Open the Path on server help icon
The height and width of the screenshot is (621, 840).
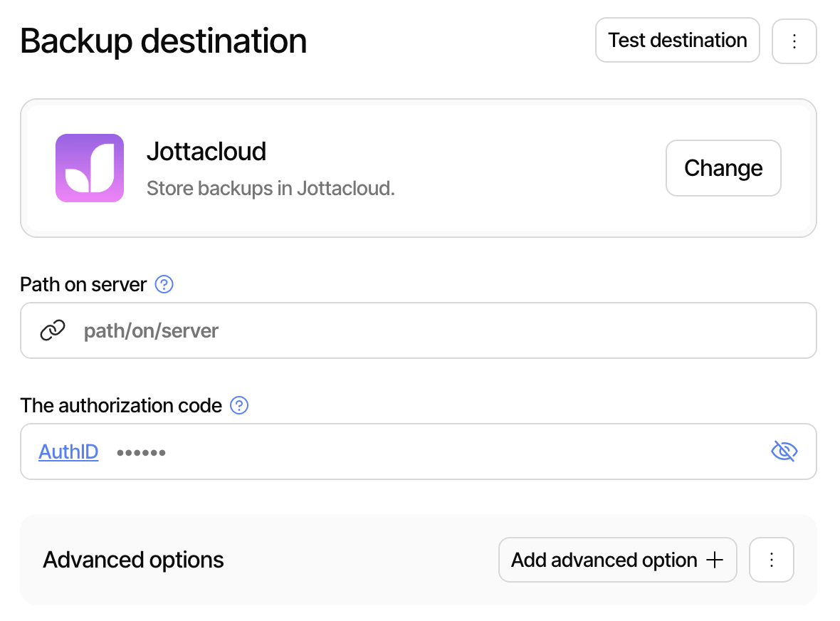164,284
